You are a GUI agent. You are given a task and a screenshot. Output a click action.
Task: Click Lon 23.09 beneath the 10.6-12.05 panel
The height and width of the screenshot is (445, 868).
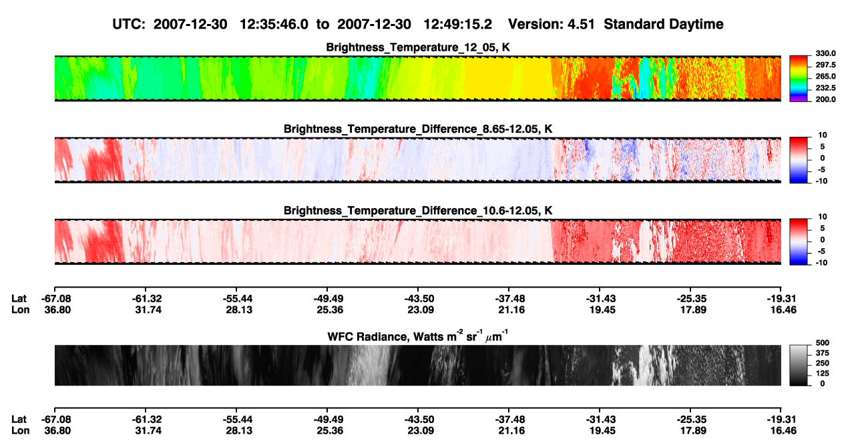[419, 309]
